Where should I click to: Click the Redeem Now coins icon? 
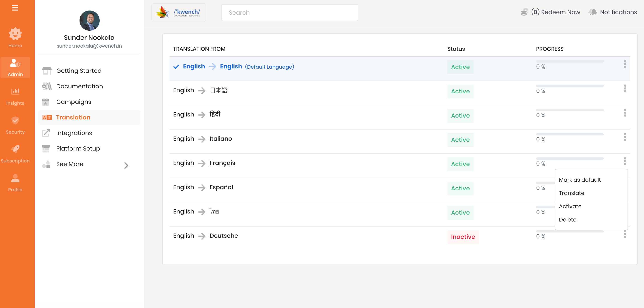coord(524,12)
